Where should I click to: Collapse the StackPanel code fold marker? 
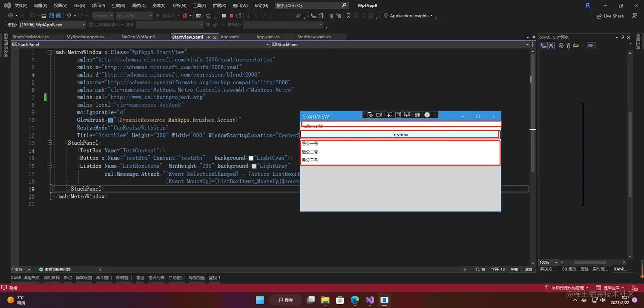tap(50, 143)
